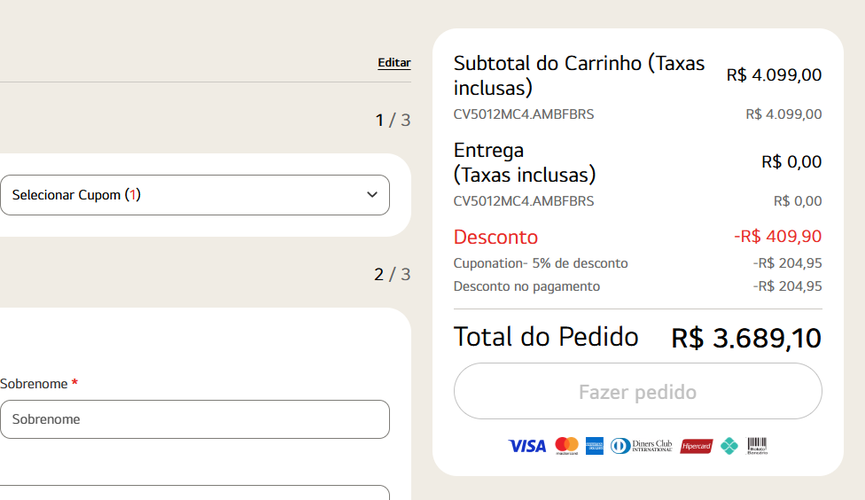This screenshot has width=865, height=500.
Task: Click the Desconto heading in red
Action: point(496,237)
